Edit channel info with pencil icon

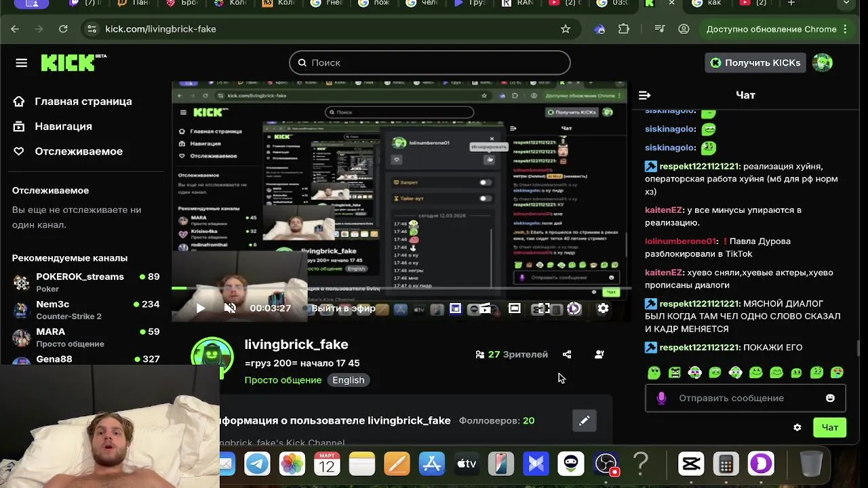[x=584, y=421]
